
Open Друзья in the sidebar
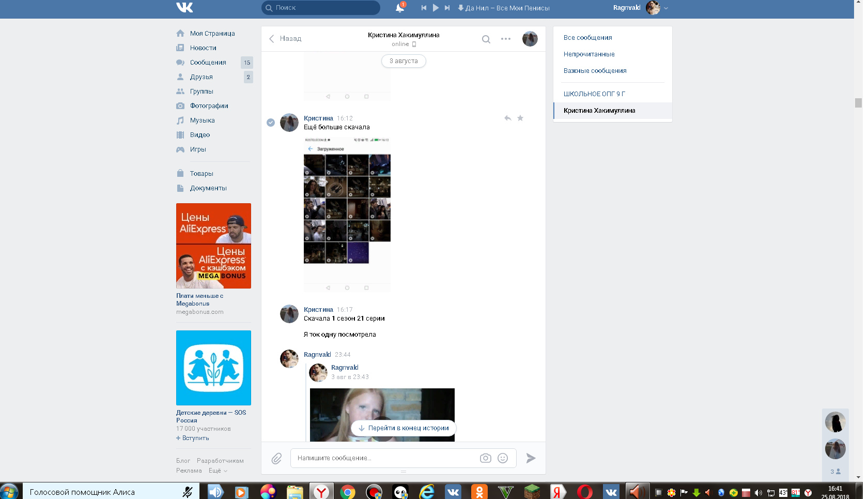click(x=201, y=77)
